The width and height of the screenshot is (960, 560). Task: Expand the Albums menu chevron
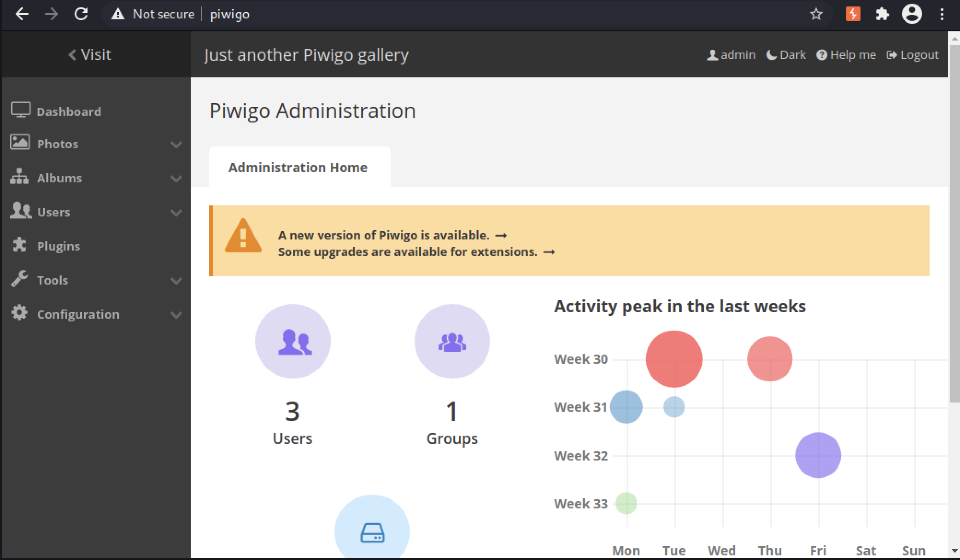[x=176, y=178]
